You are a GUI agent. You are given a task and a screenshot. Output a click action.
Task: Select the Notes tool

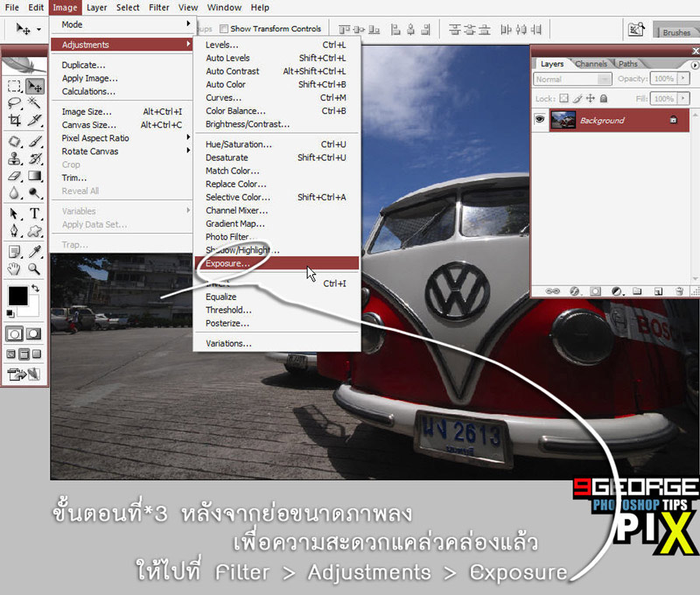14,252
